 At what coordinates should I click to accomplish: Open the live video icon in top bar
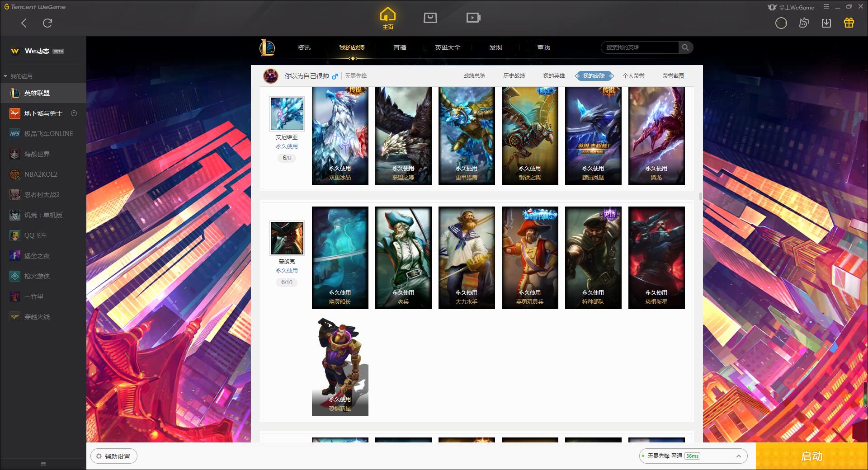click(473, 18)
